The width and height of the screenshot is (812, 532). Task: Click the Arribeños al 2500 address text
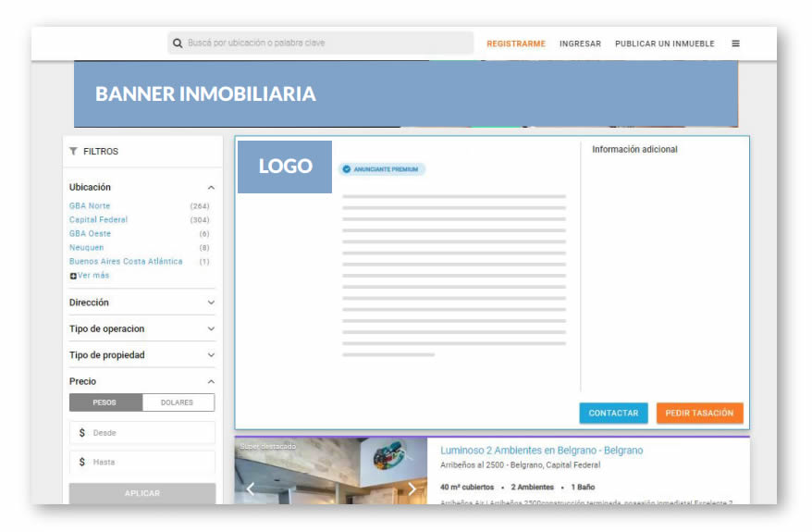pyautogui.click(x=521, y=465)
